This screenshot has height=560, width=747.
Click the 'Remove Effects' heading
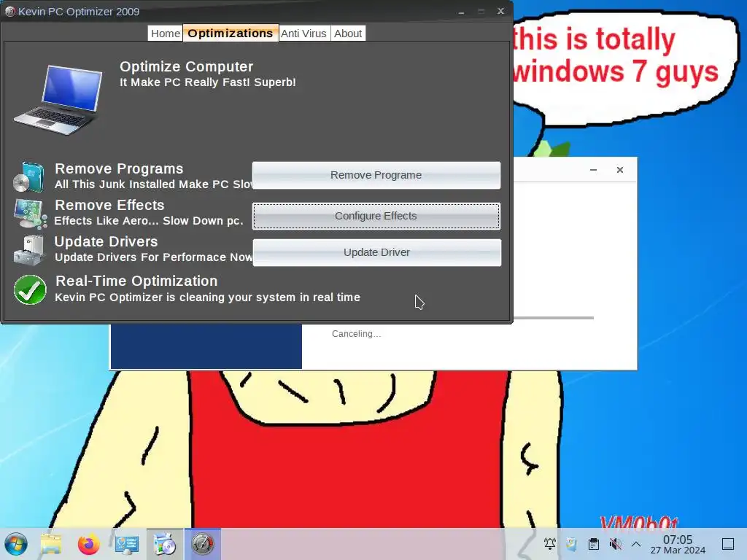tap(109, 205)
